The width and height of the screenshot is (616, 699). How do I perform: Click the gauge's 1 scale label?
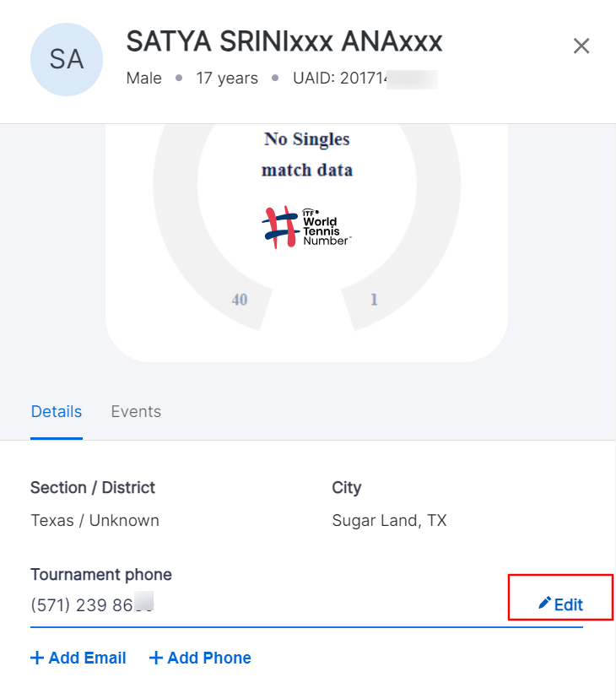tap(374, 300)
